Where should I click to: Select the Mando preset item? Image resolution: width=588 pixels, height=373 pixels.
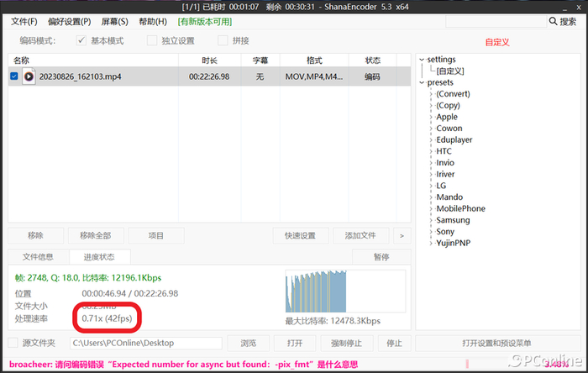tap(449, 197)
